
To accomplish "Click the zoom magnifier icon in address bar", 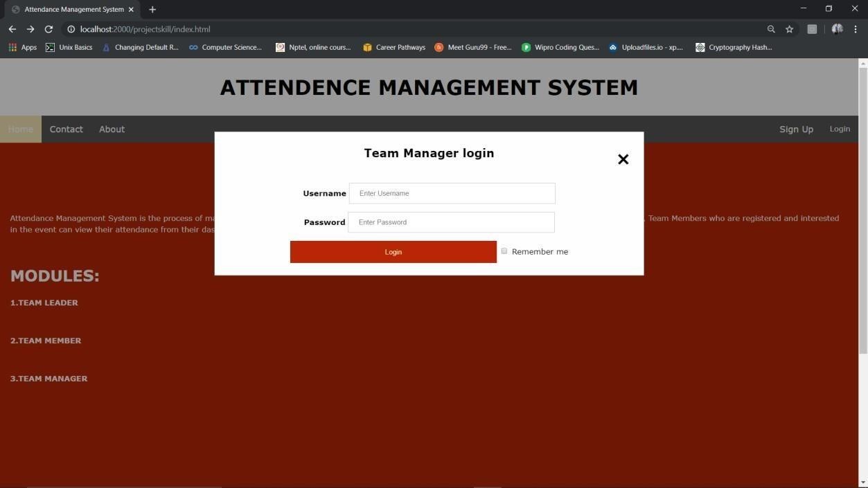I will [x=771, y=29].
